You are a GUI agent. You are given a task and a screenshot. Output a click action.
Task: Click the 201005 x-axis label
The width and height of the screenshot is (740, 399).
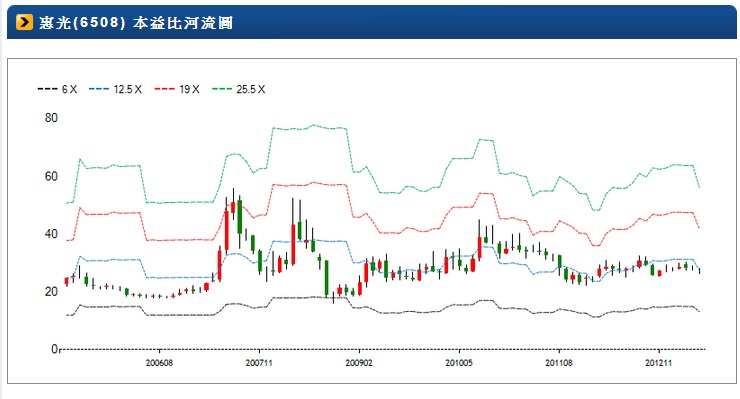(x=459, y=363)
